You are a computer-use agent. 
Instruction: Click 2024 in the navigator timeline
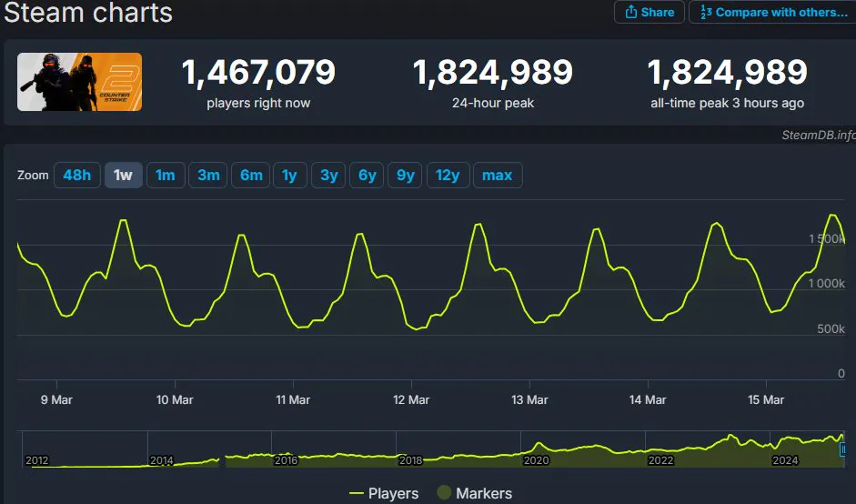point(785,460)
